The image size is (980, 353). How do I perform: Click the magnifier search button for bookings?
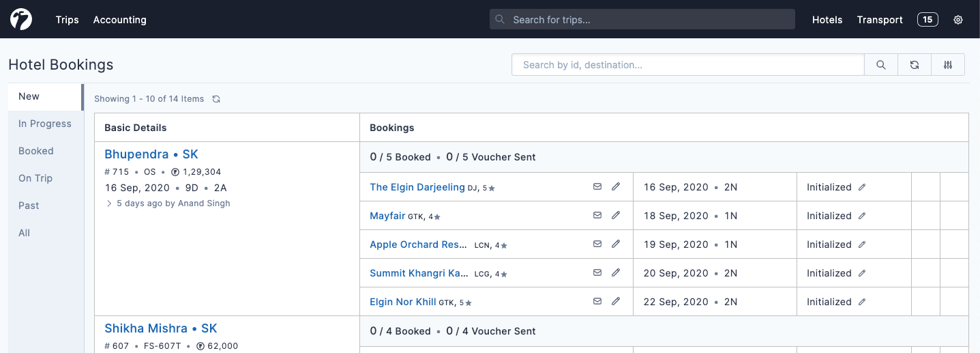click(881, 65)
